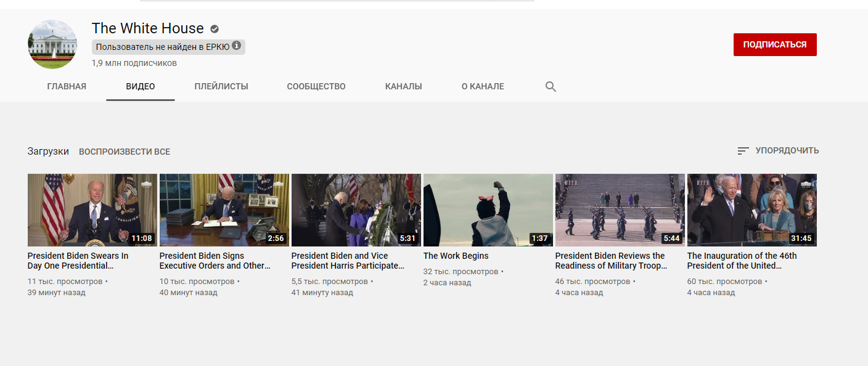This screenshot has height=366, width=868.
Task: Click the '40 минут назад' timestamp
Action: (189, 293)
